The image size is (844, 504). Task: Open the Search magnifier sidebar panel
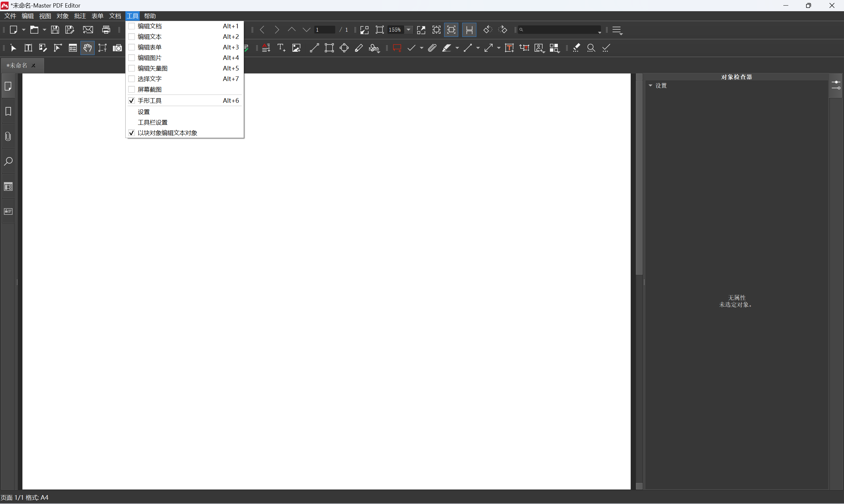pyautogui.click(x=8, y=161)
